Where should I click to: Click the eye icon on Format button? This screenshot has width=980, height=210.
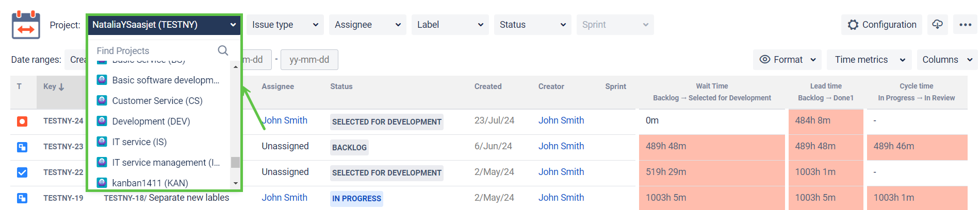(x=765, y=60)
